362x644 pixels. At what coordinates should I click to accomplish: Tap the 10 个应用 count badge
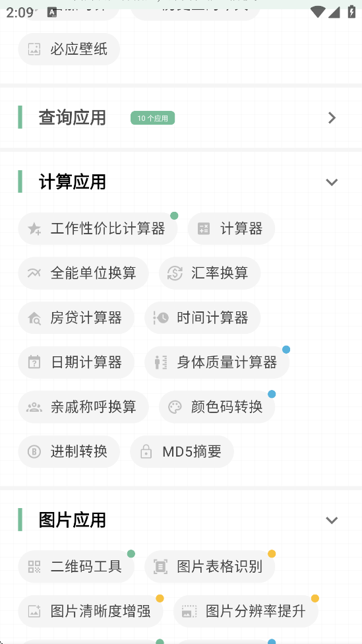(x=153, y=118)
